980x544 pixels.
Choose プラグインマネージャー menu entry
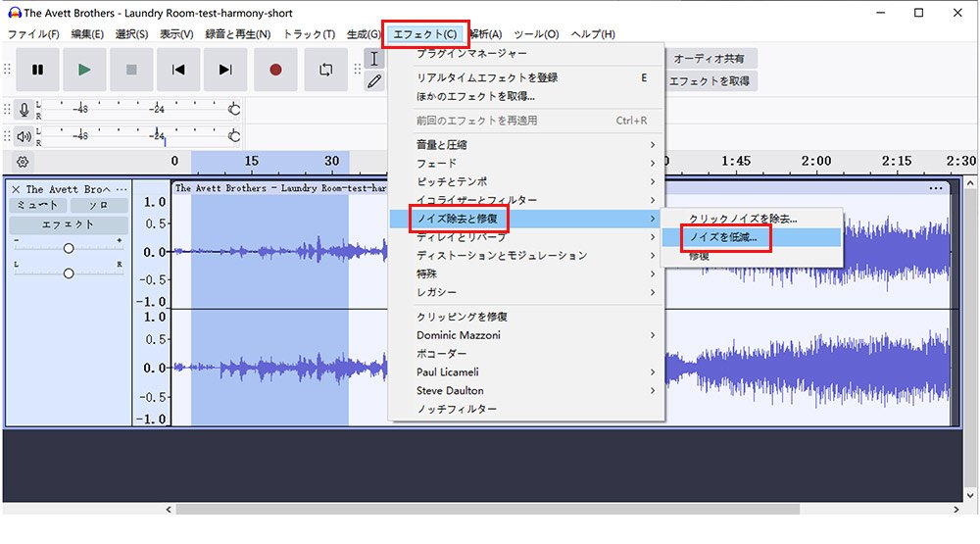pyautogui.click(x=525, y=53)
